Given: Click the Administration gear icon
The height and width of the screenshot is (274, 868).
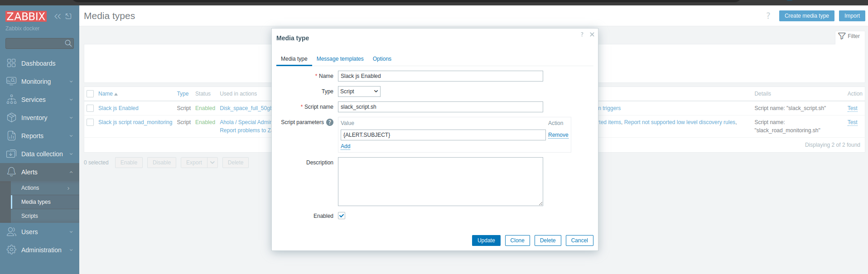Looking at the screenshot, I should coord(11,250).
